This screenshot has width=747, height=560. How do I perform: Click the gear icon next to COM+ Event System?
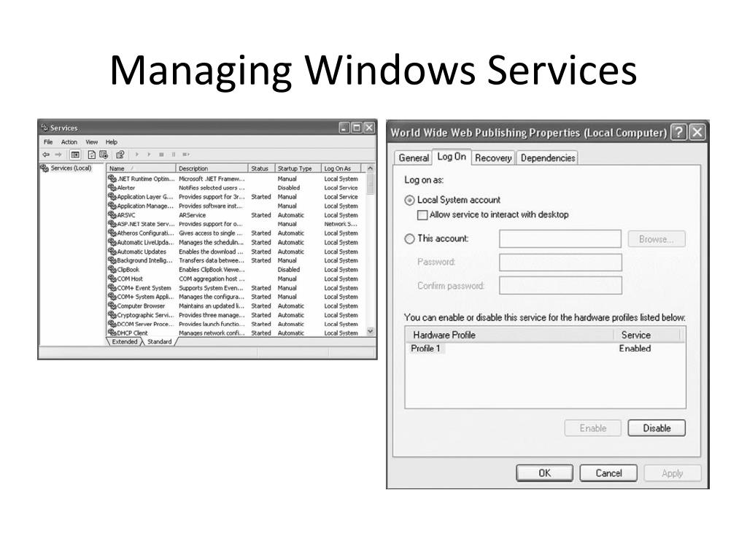112,287
